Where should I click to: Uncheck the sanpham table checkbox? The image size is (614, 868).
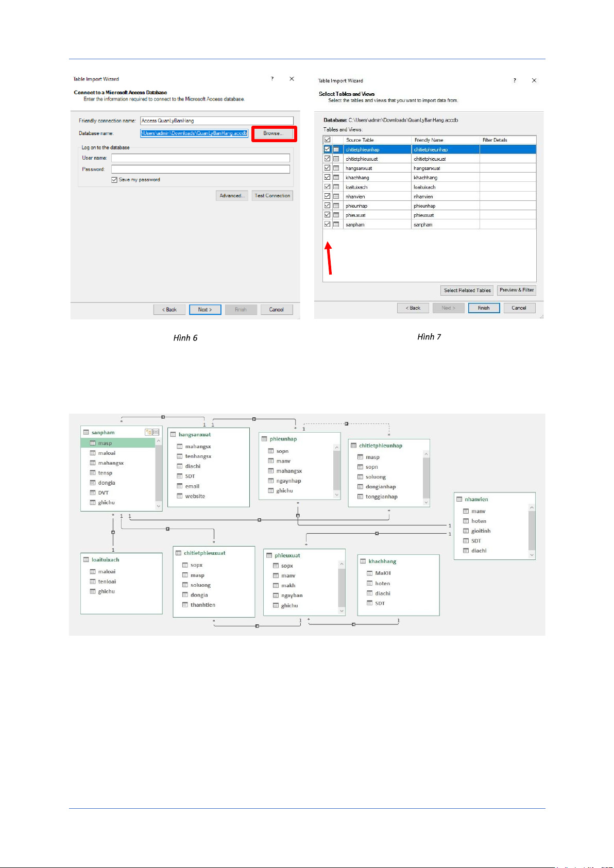pos(327,225)
